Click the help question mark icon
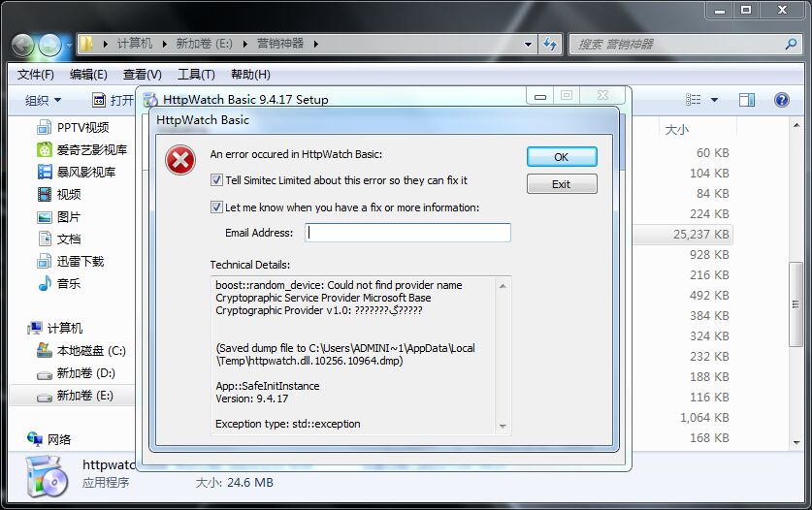 [x=781, y=100]
